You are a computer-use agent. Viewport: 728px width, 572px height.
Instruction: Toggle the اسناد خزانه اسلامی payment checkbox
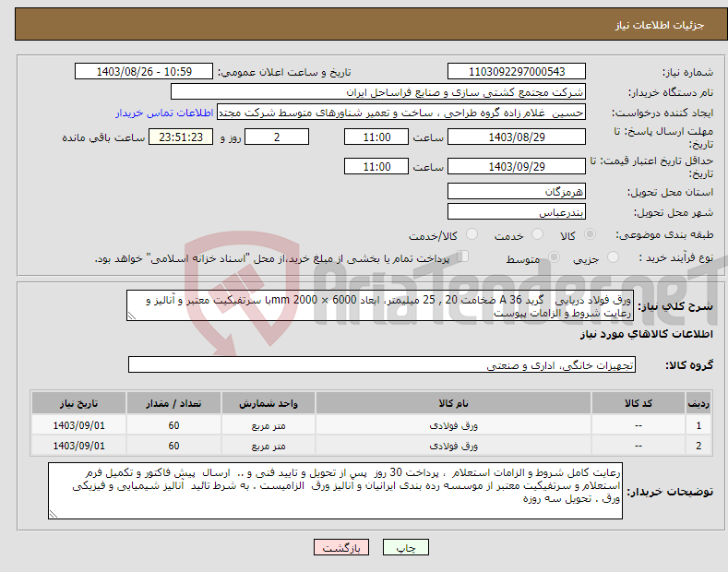tap(463, 256)
